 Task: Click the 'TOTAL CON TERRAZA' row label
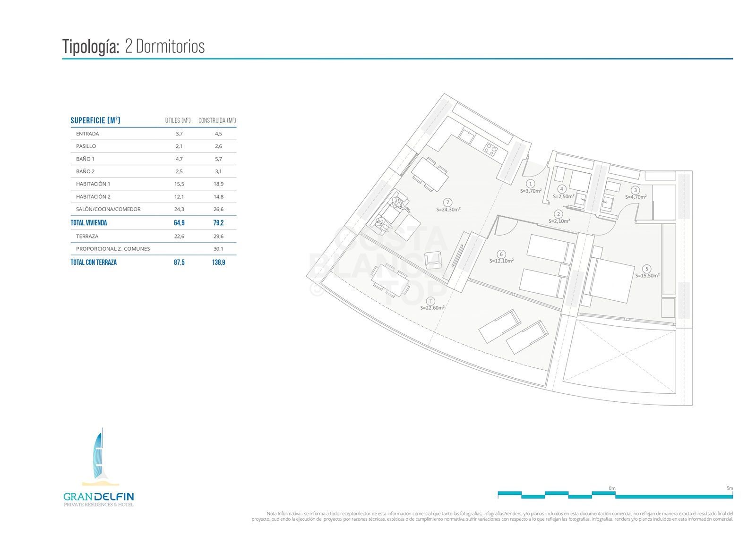(x=94, y=263)
